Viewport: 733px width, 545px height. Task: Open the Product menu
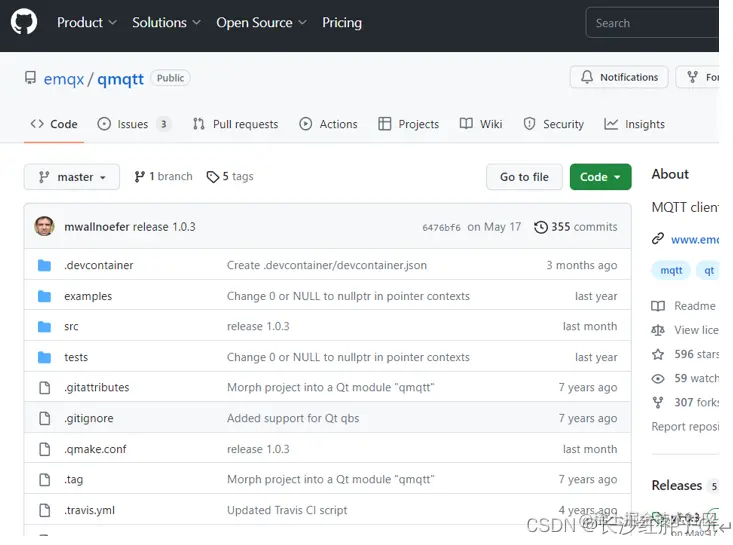pyautogui.click(x=86, y=22)
